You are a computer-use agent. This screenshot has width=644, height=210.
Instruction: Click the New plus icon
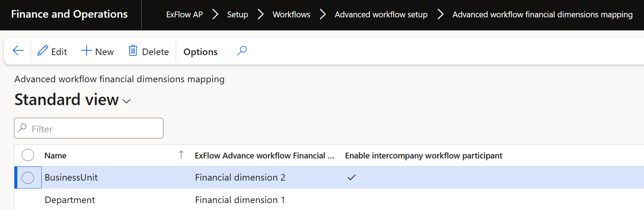pyautogui.click(x=86, y=51)
